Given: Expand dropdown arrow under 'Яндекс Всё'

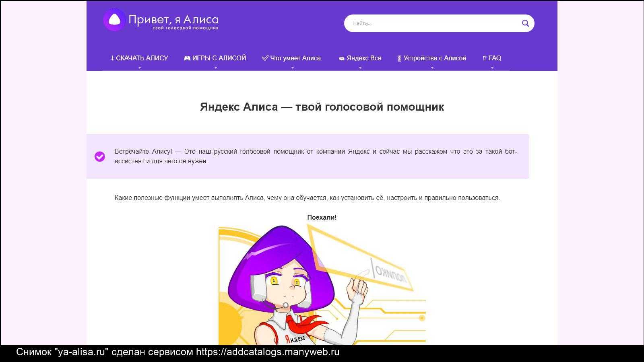Looking at the screenshot, I should [360, 68].
